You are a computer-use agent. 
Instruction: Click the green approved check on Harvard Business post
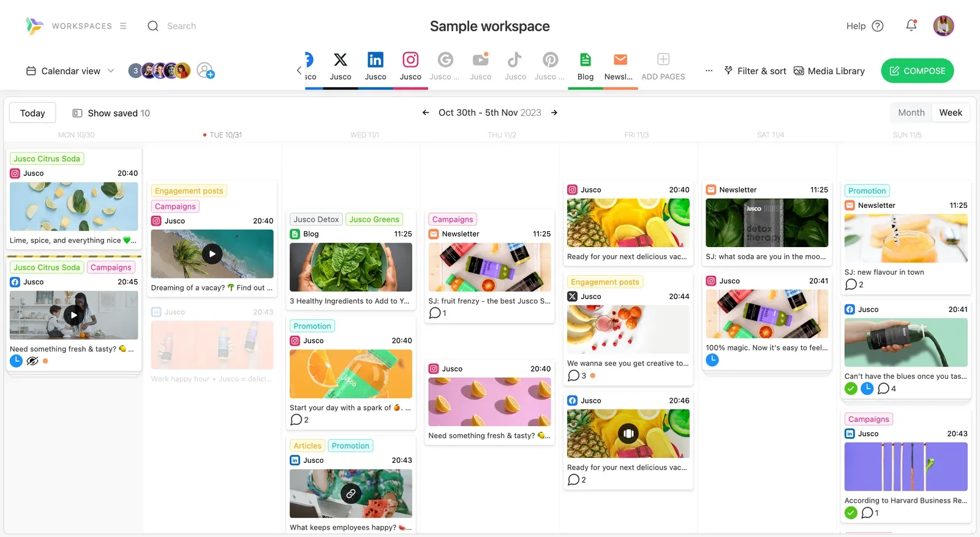pyautogui.click(x=851, y=513)
